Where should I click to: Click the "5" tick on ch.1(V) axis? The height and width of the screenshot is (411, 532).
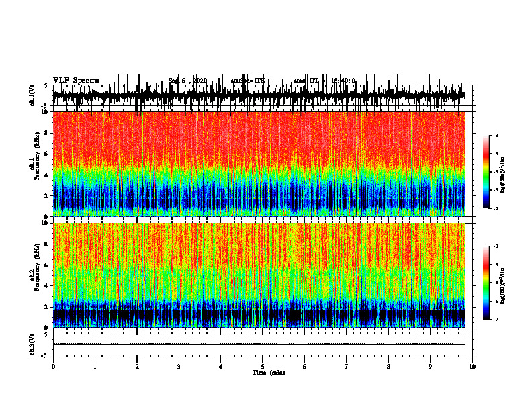coord(46,85)
